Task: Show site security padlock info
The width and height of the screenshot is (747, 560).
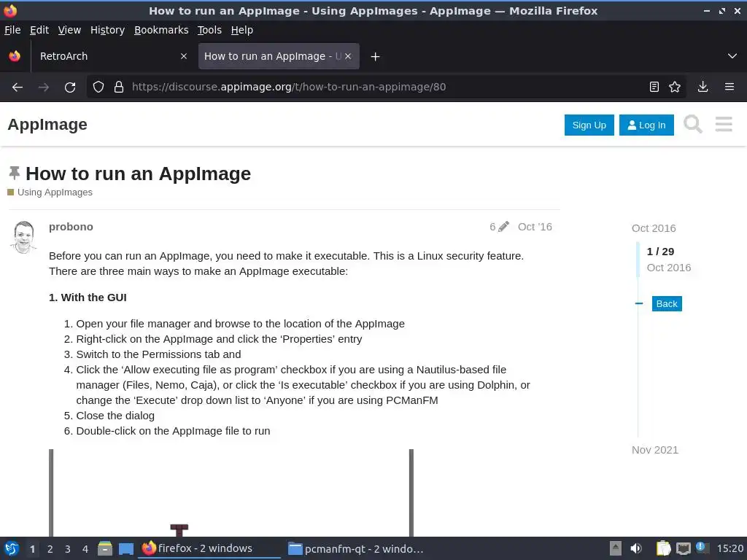Action: pyautogui.click(x=119, y=87)
